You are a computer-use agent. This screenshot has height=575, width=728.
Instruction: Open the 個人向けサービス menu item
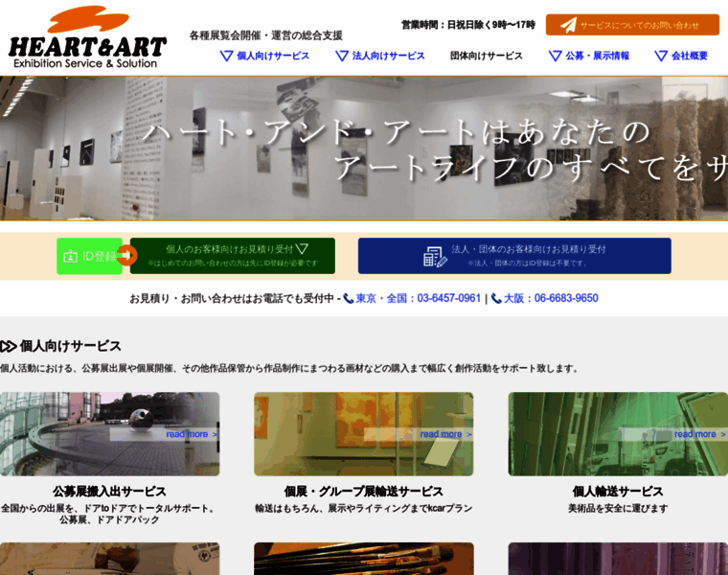tap(273, 56)
